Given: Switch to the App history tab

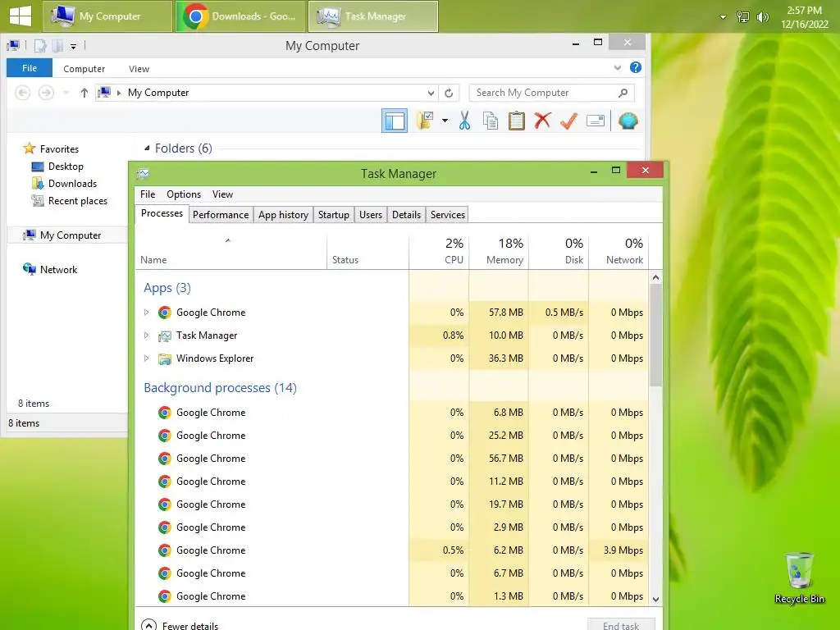Looking at the screenshot, I should 283,215.
